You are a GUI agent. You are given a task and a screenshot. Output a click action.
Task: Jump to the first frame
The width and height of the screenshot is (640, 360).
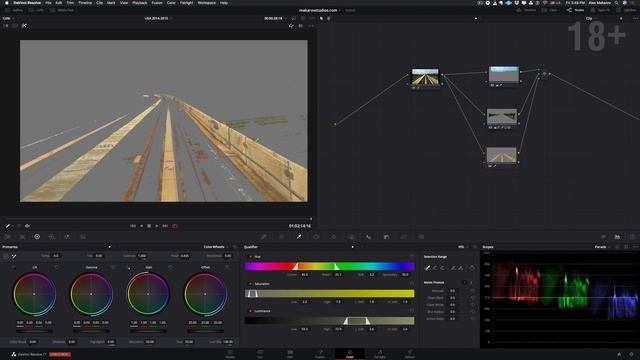point(133,226)
